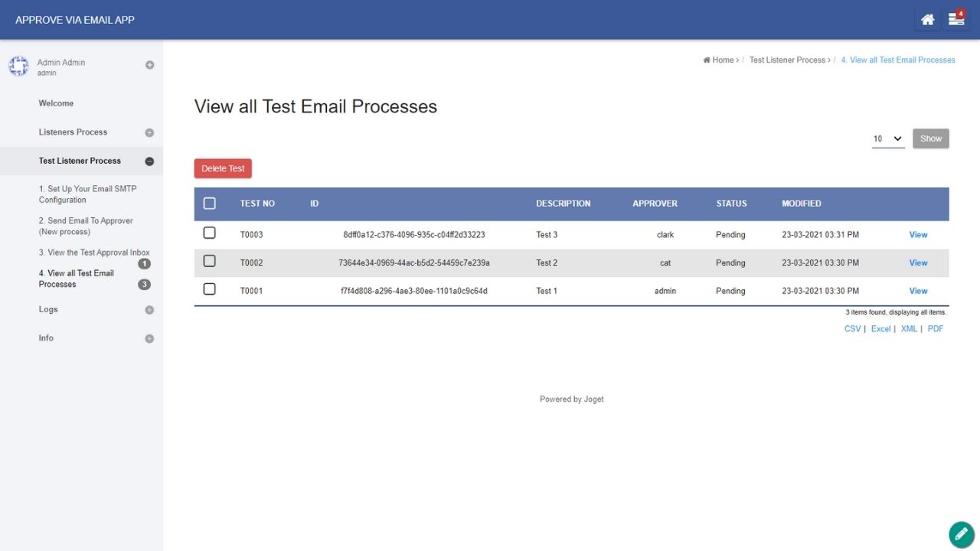Sort by MODIFIED column header
Screen dimensions: 980x551
point(802,204)
